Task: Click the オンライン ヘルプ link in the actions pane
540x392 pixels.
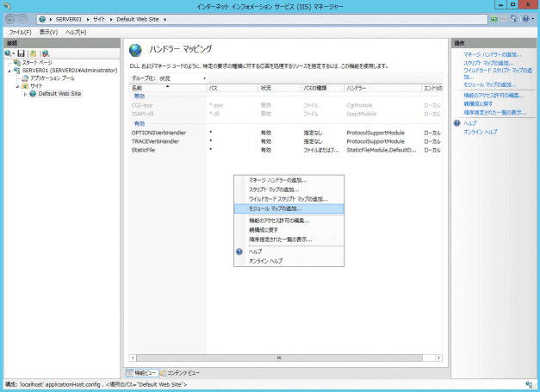Action: tap(480, 132)
